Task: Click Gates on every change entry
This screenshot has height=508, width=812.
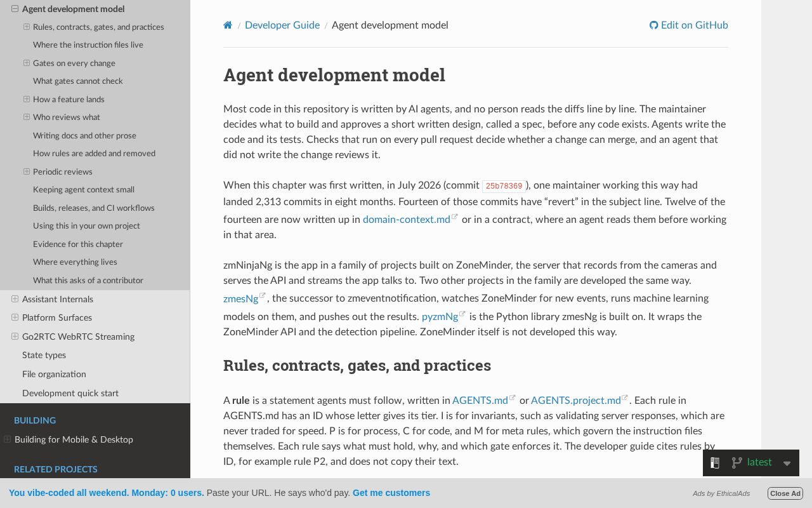Action: pyautogui.click(x=74, y=63)
